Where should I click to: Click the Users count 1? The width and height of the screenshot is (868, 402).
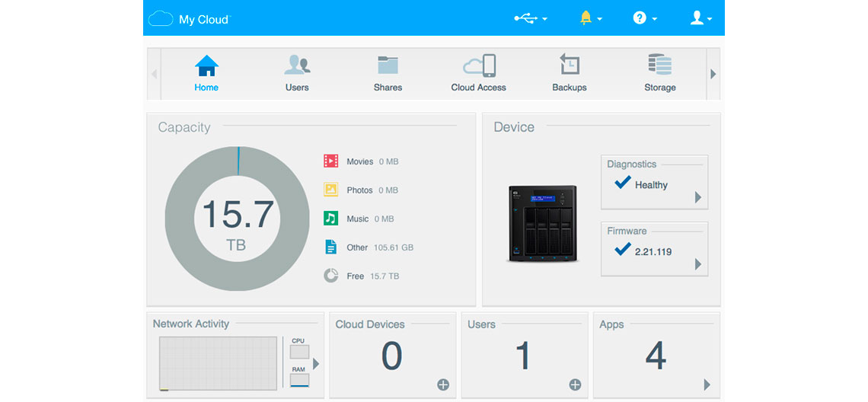(524, 356)
